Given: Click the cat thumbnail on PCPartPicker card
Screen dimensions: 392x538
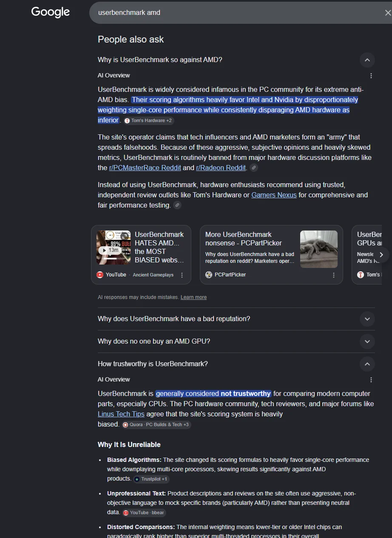Looking at the screenshot, I should [319, 249].
